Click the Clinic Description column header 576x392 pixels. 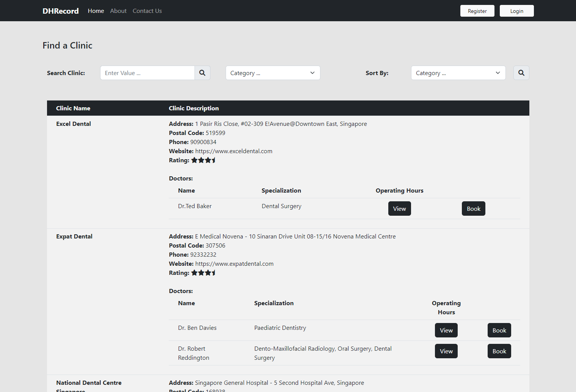(194, 108)
